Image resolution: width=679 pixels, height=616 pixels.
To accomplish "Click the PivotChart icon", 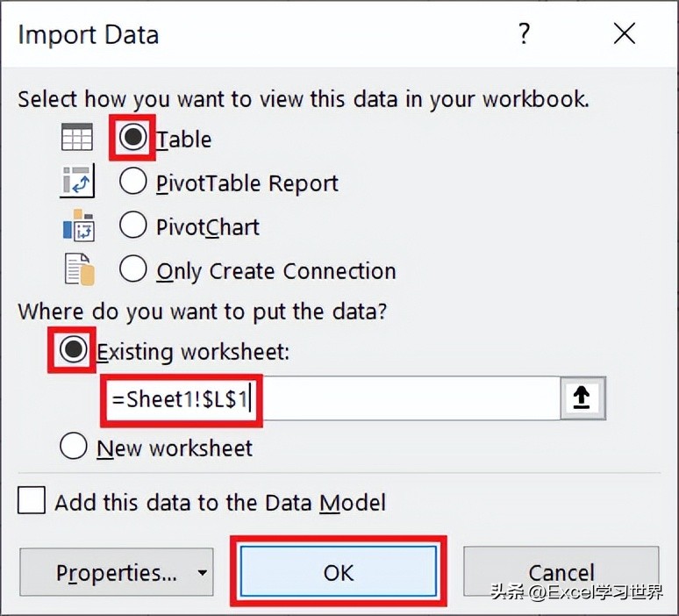I will [78, 226].
